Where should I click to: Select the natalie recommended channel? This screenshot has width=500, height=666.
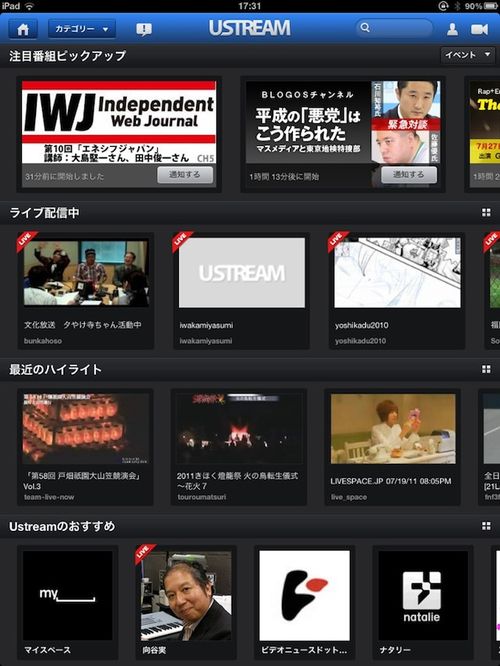coord(422,595)
